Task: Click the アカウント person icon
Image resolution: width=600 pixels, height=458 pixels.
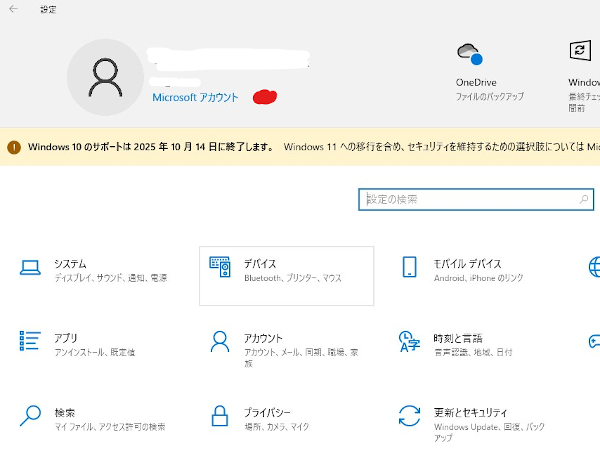Action: click(x=220, y=341)
